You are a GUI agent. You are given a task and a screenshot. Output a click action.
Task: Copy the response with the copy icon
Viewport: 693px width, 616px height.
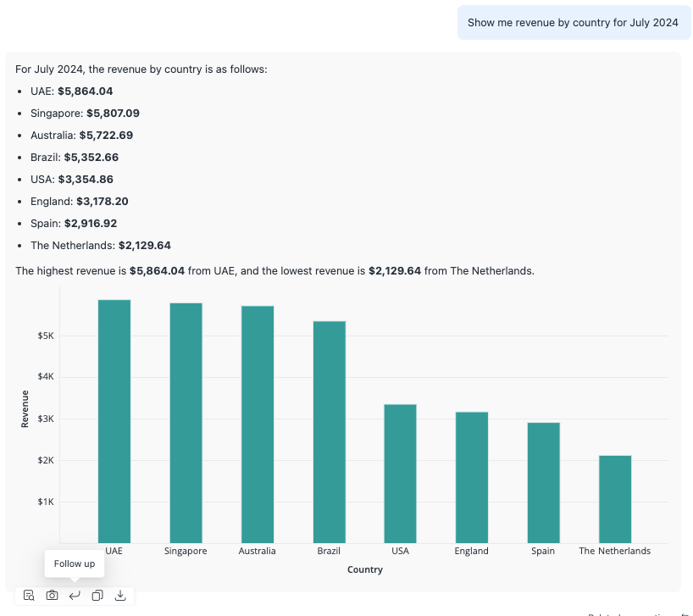coord(97,596)
